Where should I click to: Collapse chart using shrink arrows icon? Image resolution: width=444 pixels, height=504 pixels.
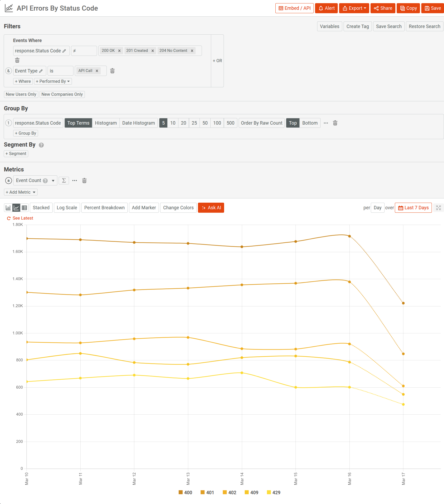(x=438, y=208)
